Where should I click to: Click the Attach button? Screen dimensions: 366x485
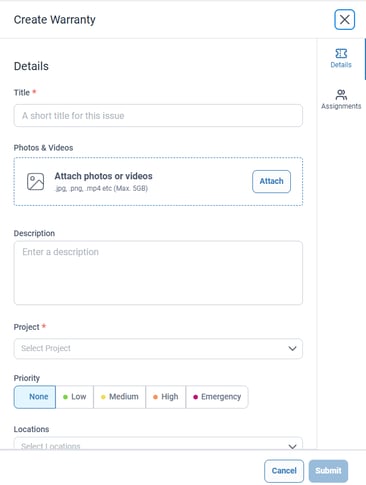[x=271, y=182]
